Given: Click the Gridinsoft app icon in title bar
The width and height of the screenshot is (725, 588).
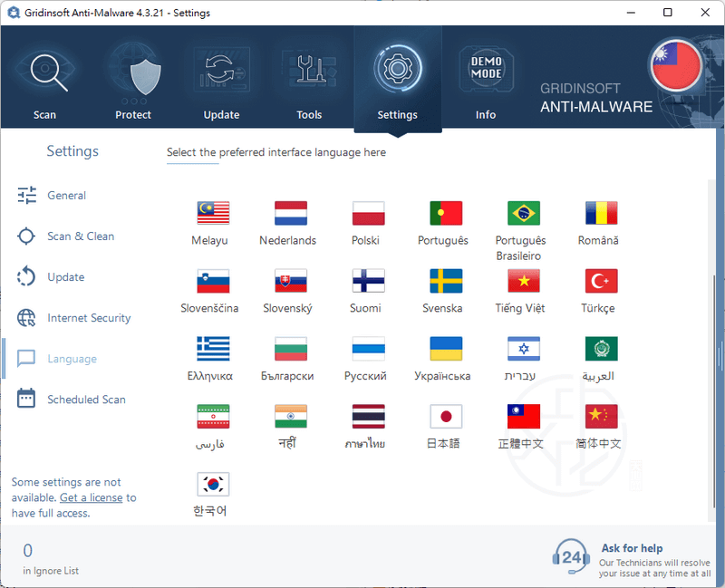Looking at the screenshot, I should point(14,13).
